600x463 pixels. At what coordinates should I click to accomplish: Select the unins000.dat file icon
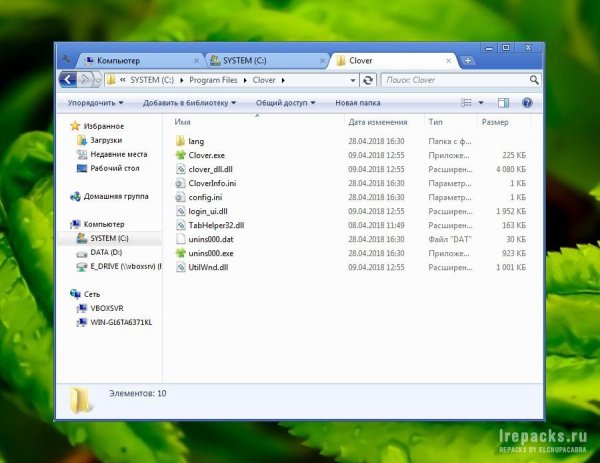point(180,239)
